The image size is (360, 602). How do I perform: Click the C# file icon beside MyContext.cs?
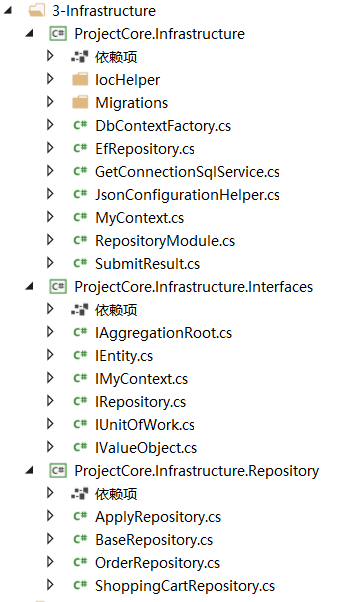(80, 217)
